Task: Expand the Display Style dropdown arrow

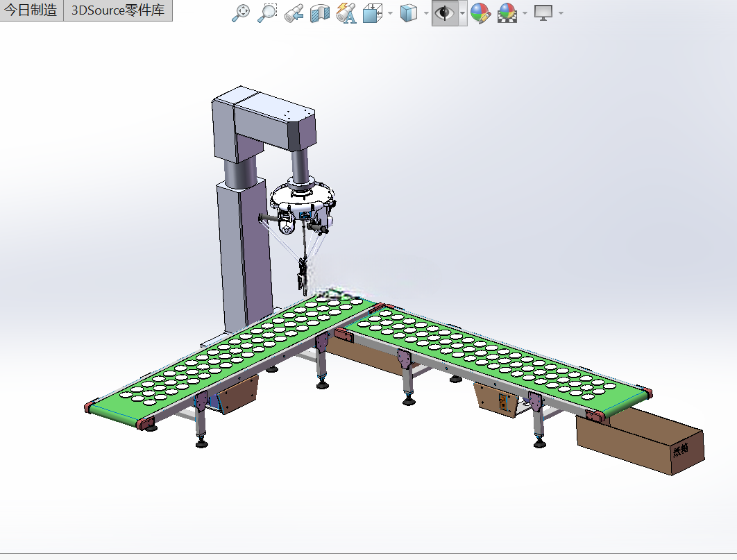Action: click(x=426, y=13)
